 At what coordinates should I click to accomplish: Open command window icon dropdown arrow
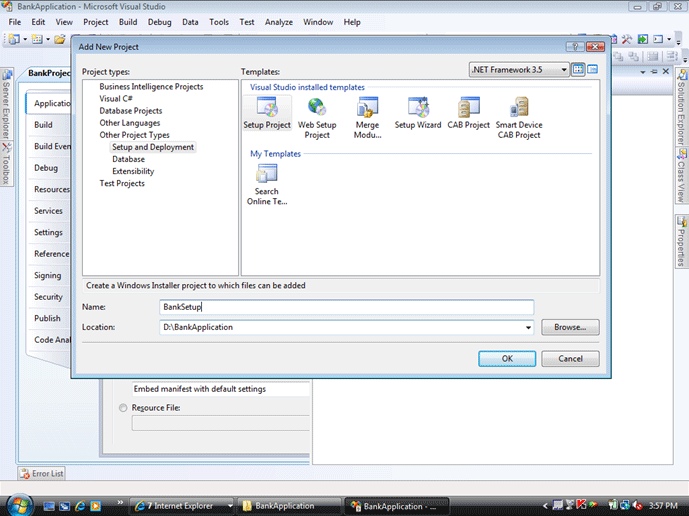[669, 39]
